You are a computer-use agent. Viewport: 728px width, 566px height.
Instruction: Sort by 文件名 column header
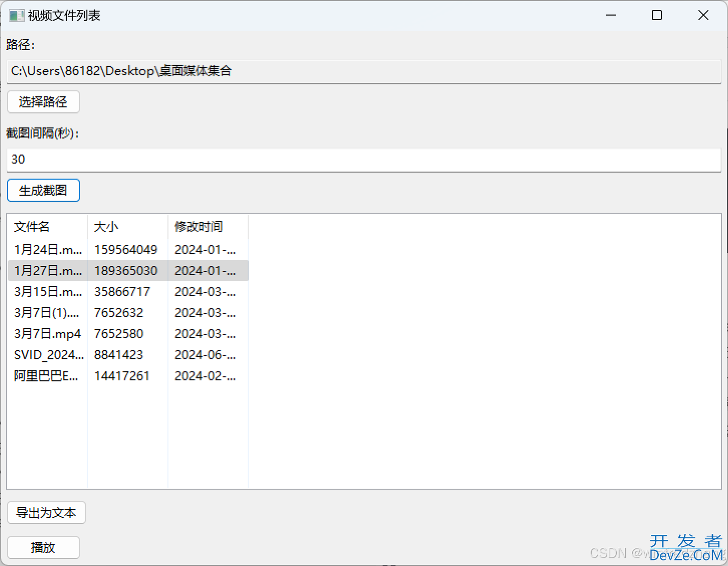coord(47,227)
